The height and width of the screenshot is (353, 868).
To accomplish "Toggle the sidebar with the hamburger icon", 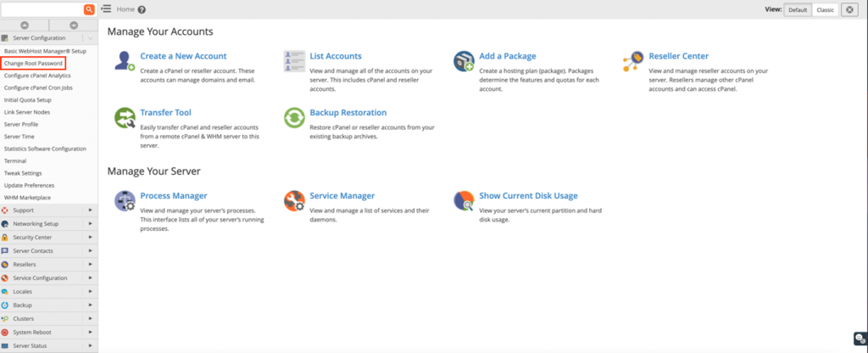I will pos(106,8).
